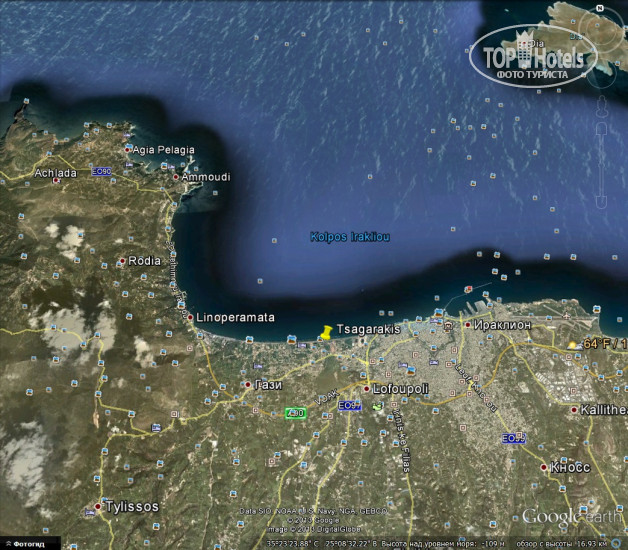Click the yellow pushpin at Tsagarakis
This screenshot has width=628, height=550.
[x=326, y=333]
